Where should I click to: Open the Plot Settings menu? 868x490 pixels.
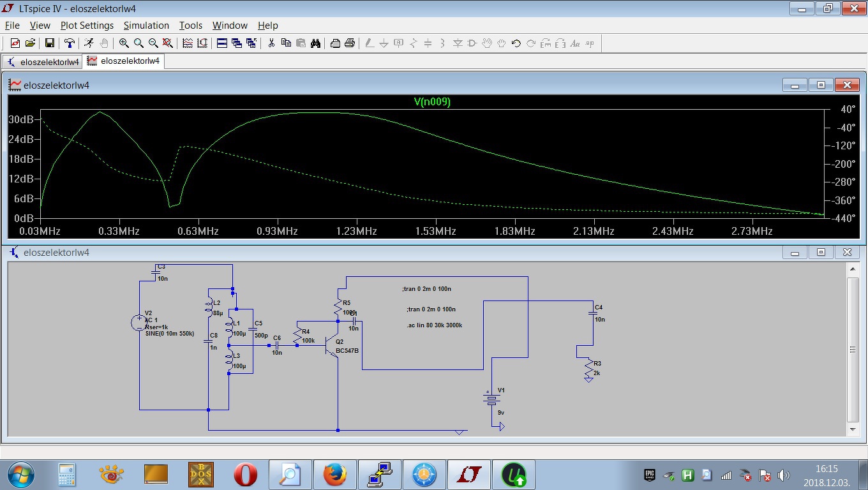[87, 26]
